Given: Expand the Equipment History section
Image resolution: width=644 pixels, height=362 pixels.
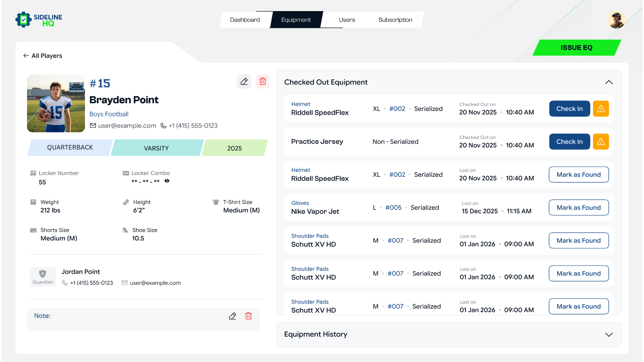Looking at the screenshot, I should click(609, 335).
